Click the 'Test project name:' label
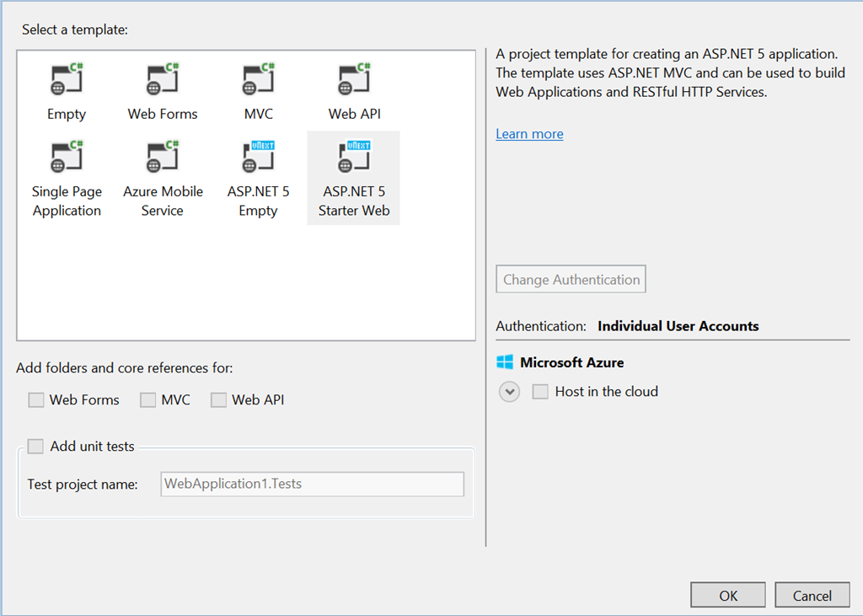Image resolution: width=863 pixels, height=616 pixels. 83,485
